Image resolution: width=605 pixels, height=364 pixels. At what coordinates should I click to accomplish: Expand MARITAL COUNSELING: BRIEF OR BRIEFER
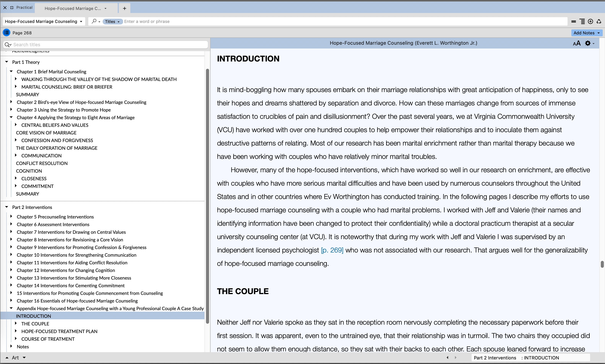[x=16, y=87]
